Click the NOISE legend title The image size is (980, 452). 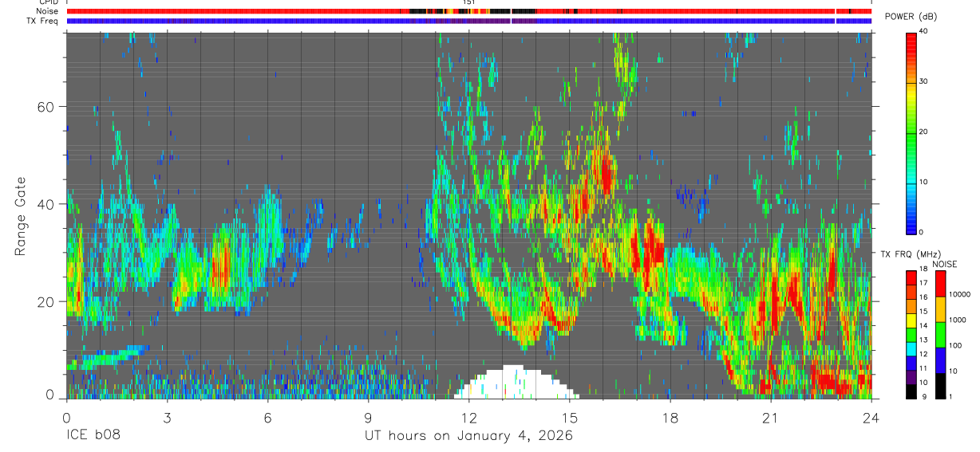tap(944, 264)
